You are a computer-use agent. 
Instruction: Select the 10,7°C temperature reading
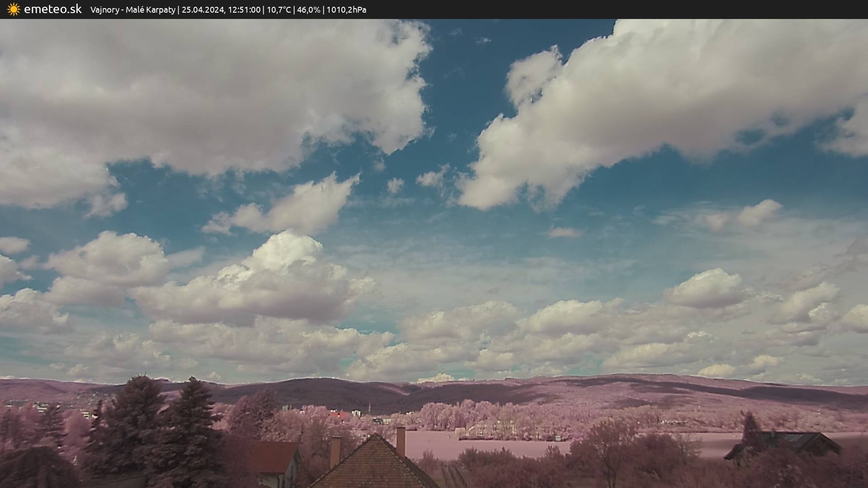278,9
